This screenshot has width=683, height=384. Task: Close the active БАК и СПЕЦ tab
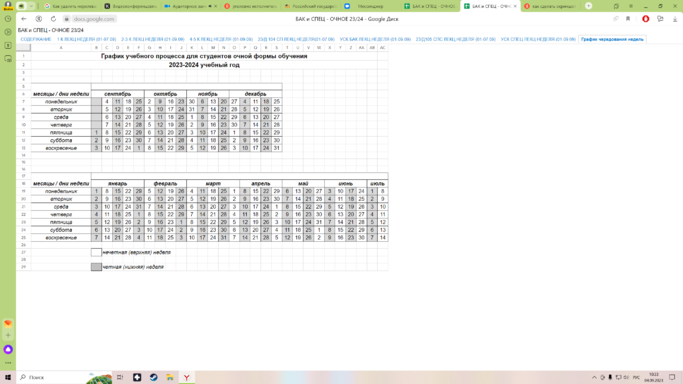(515, 6)
